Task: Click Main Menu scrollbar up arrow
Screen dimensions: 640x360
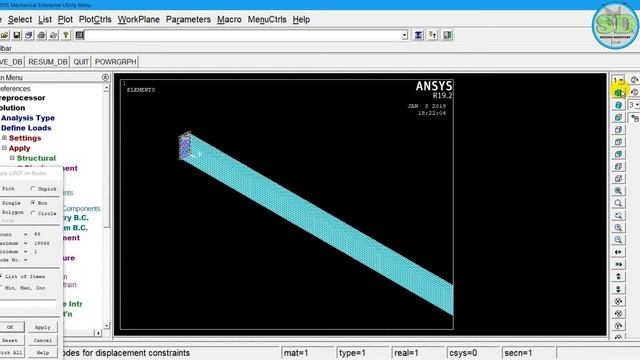Action: [x=107, y=88]
